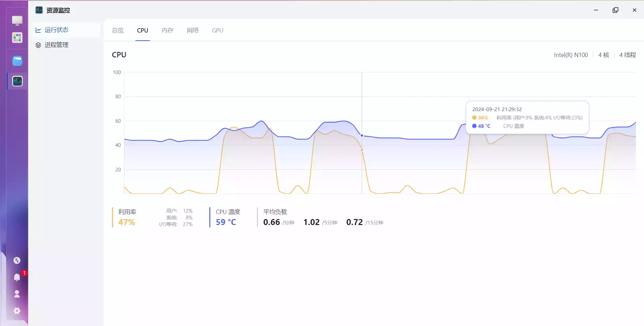Image resolution: width=644 pixels, height=326 pixels.
Task: Open the colorful app center icon in the dock
Action: click(x=17, y=38)
